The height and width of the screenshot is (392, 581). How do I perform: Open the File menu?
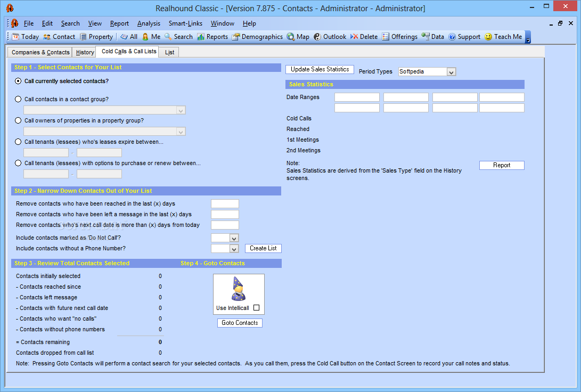point(29,23)
